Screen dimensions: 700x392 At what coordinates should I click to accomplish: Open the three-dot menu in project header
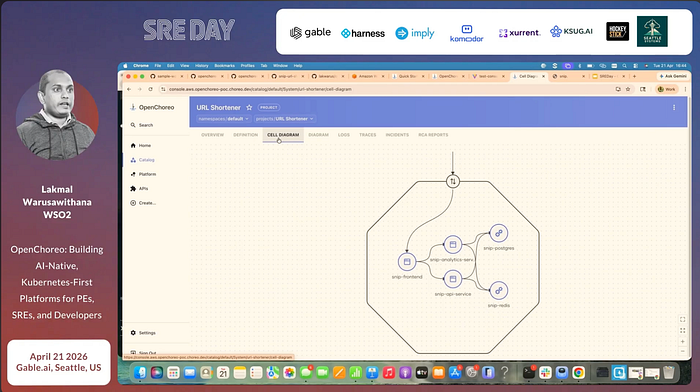[x=674, y=108]
